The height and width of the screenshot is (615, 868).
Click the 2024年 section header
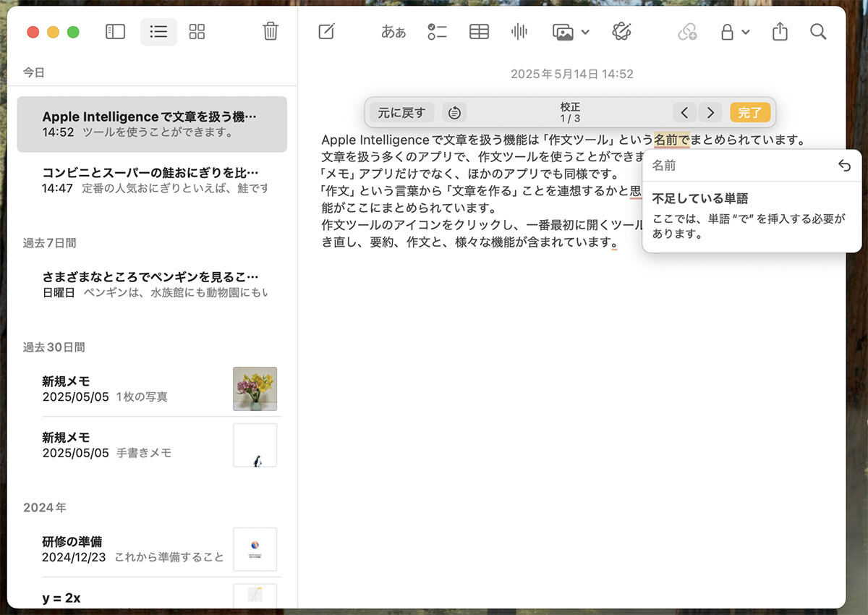pos(44,508)
